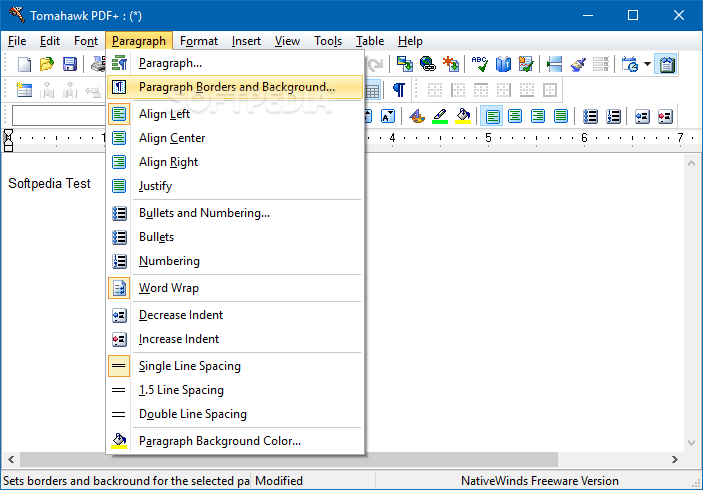Toggle the clipboard icon at toolbar end
Image resolution: width=703 pixels, height=490 pixels.
(x=666, y=64)
